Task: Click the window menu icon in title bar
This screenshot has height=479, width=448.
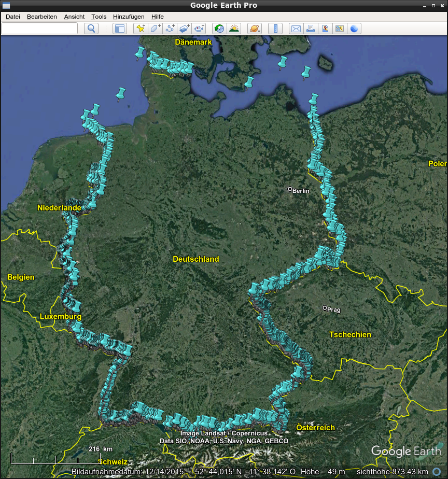Action: coord(6,6)
